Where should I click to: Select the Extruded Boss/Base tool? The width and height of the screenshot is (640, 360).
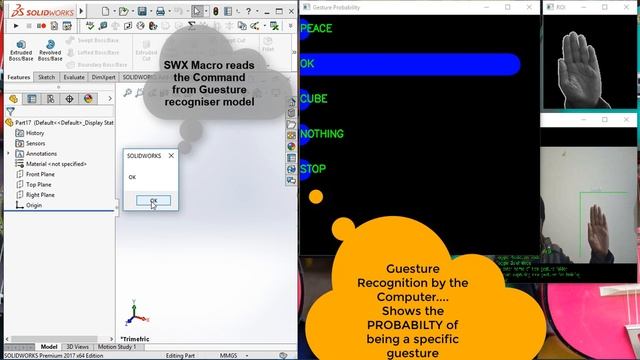click(21, 51)
